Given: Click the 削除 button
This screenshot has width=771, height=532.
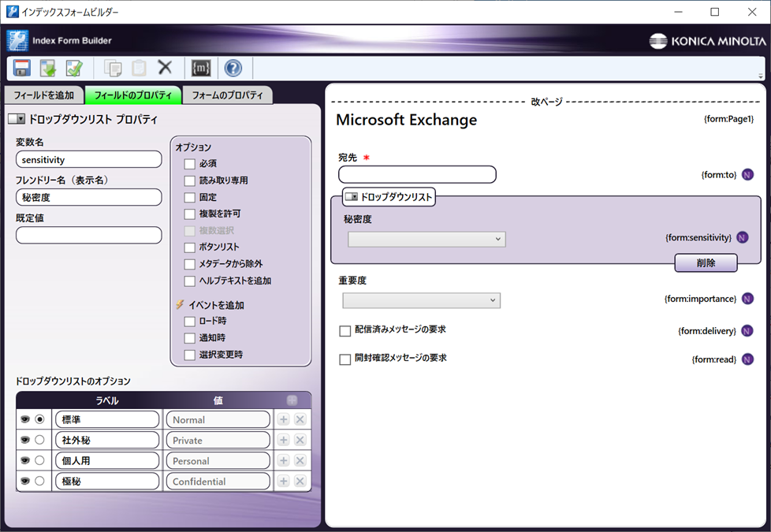Looking at the screenshot, I should pos(706,262).
